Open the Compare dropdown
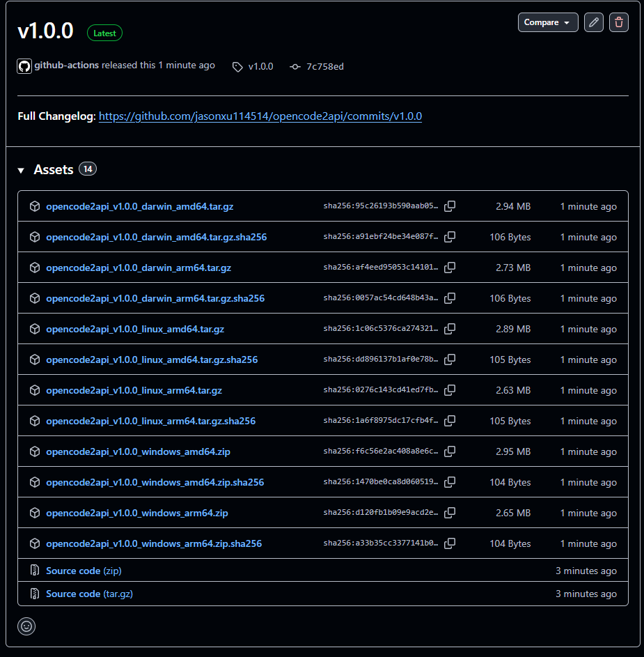Viewport: 644px width, 657px height. coord(548,22)
